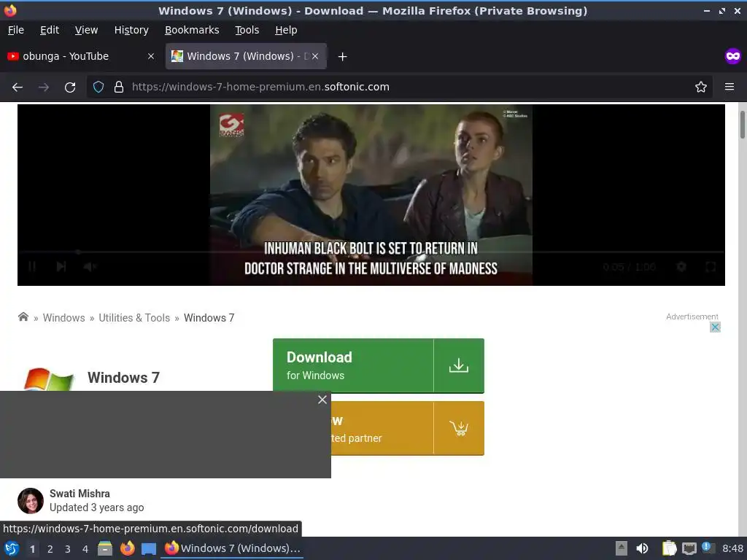Image resolution: width=747 pixels, height=560 pixels.
Task: Open the Windows breadcrumb link
Action: click(x=64, y=318)
